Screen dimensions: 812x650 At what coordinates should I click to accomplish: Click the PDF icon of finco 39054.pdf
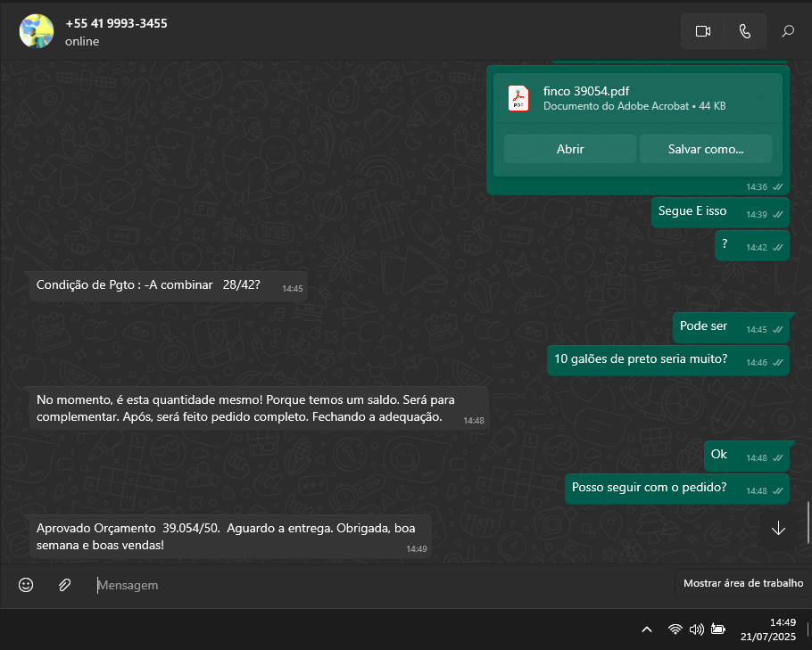518,98
